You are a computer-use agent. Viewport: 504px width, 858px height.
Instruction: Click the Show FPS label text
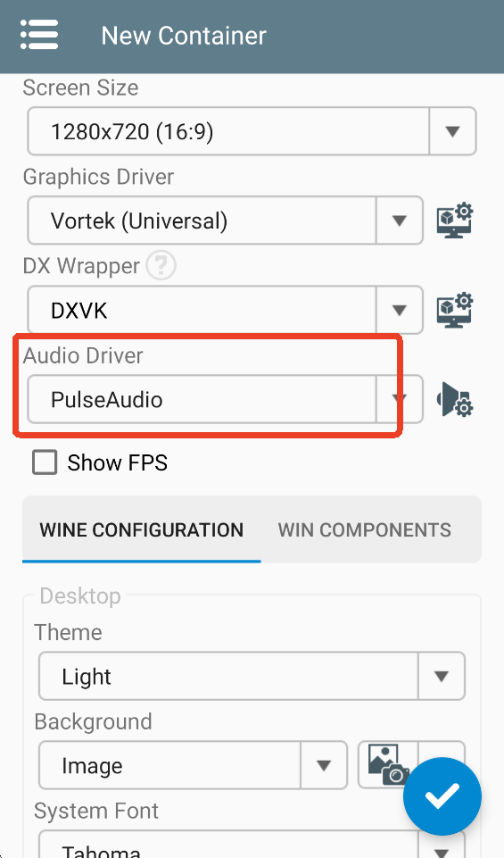118,462
